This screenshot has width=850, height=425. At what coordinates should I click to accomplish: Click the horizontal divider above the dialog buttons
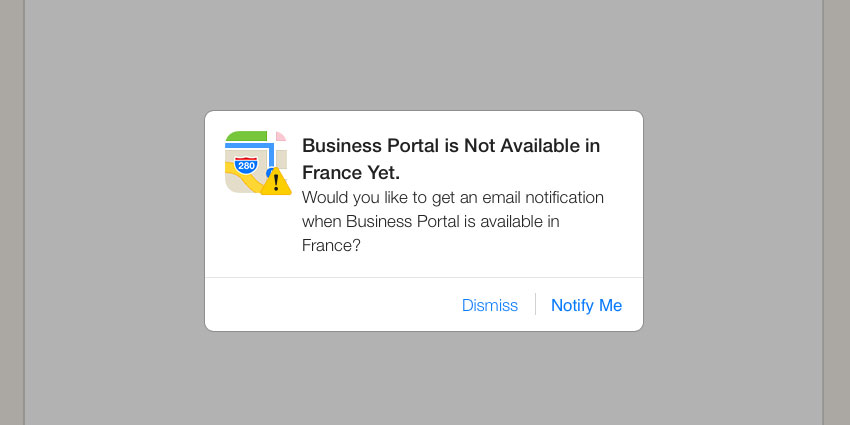pos(424,278)
